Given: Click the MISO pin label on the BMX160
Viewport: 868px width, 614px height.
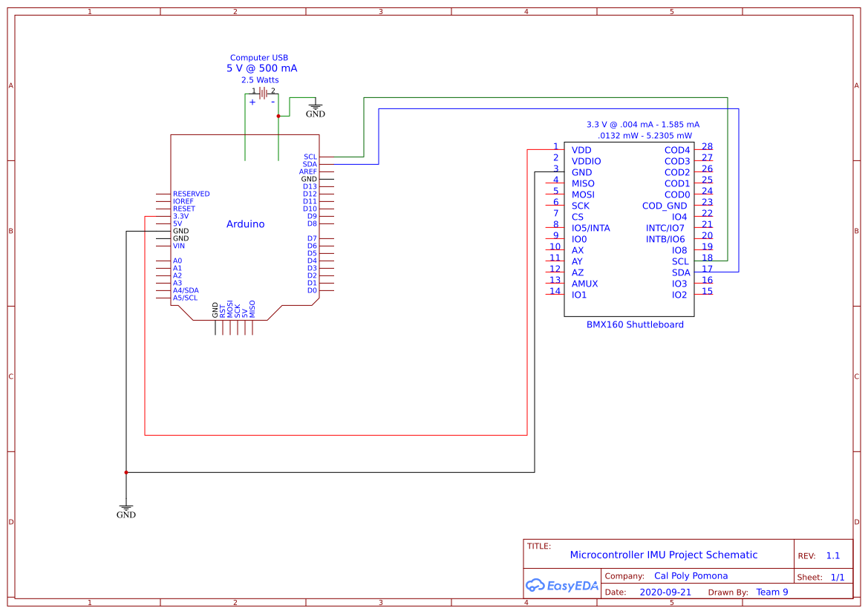Looking at the screenshot, I should click(581, 183).
